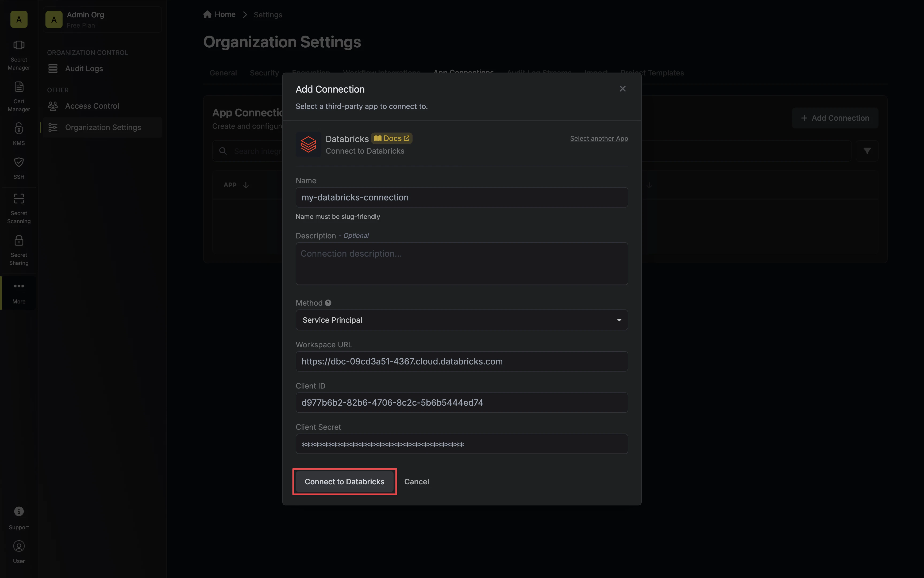Click the Home breadcrumb link
924x578 pixels.
click(x=220, y=14)
